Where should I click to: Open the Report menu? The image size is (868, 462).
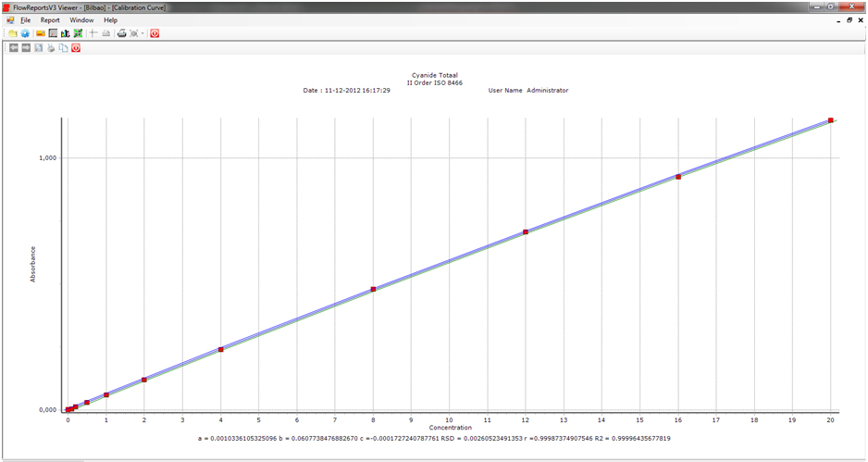[50, 19]
